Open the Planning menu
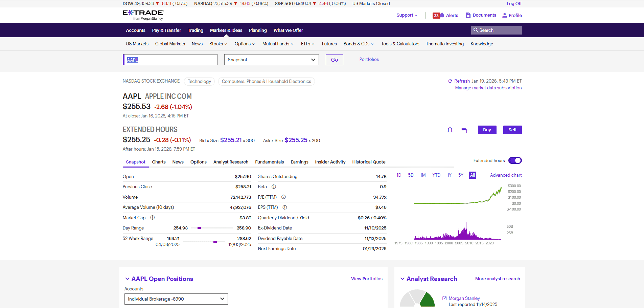This screenshot has width=644, height=308. pyautogui.click(x=258, y=30)
